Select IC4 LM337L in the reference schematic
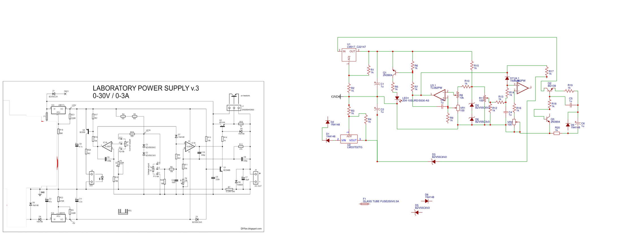The image size is (644, 235). pyautogui.click(x=58, y=218)
